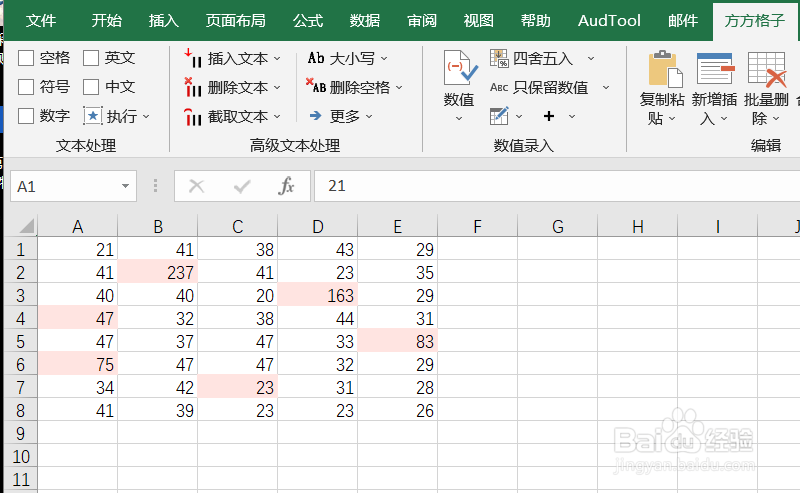800x493 pixels.
Task: Click the 删除空格 remove spaces icon
Action: tap(316, 86)
